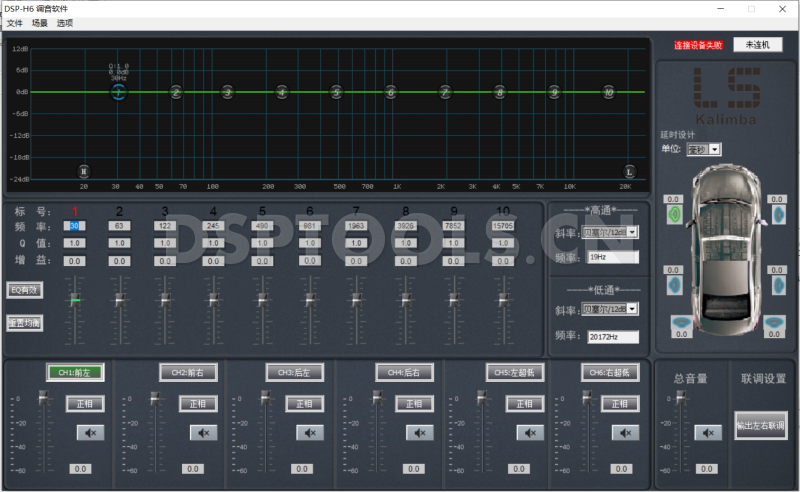
Task: Click the band 3 gain slider handle
Action: tap(166, 298)
